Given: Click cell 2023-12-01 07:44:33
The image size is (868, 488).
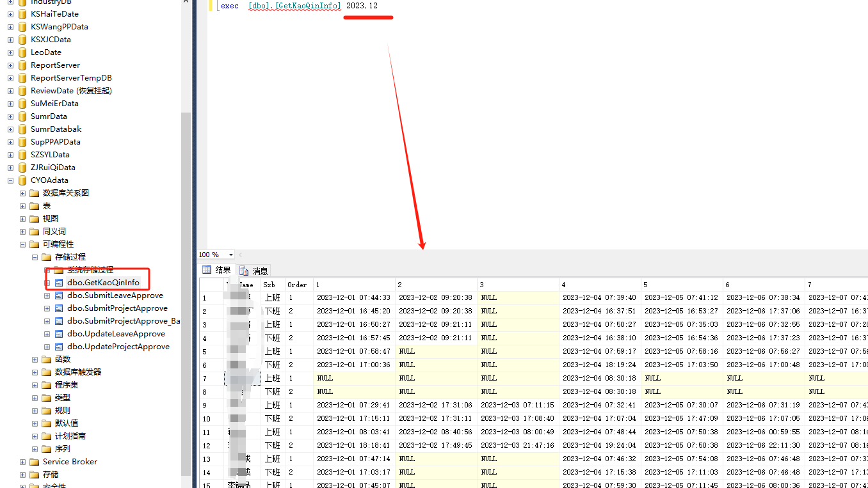Looking at the screenshot, I should point(354,297).
